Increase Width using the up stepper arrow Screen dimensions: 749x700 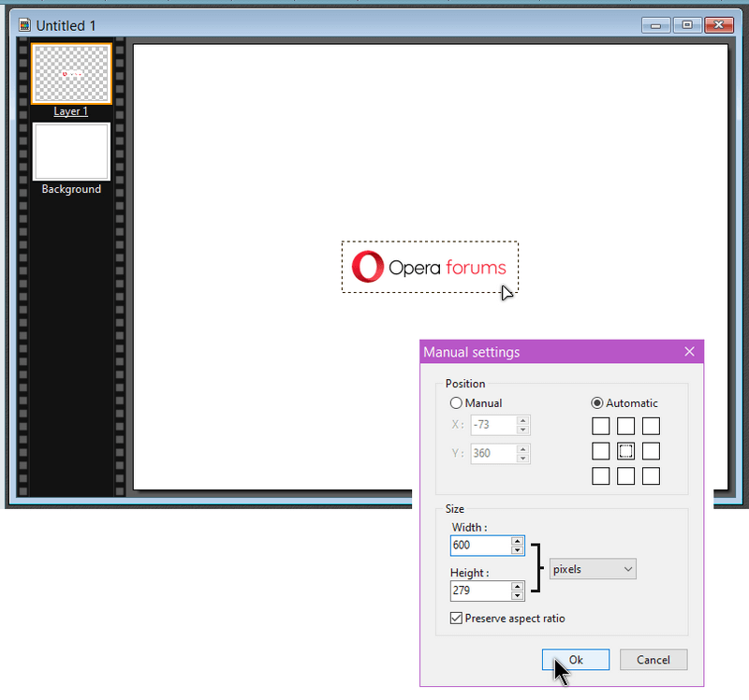point(518,540)
